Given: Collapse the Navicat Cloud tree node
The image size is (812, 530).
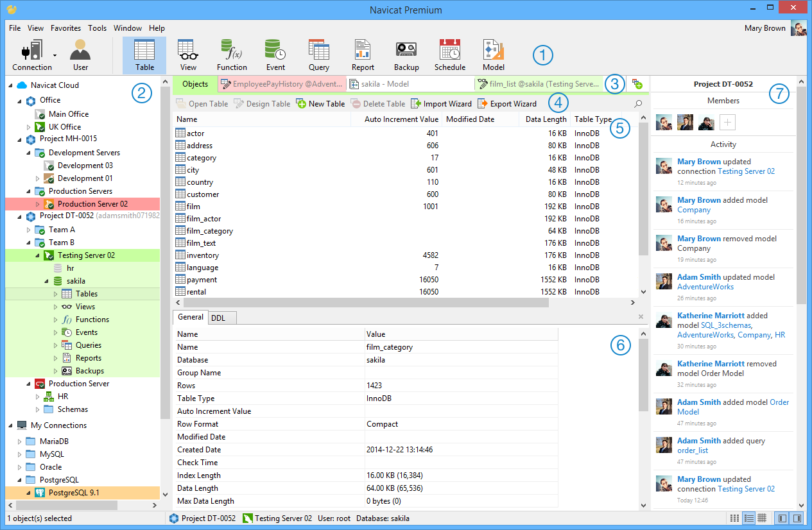Looking at the screenshot, I should [x=10, y=85].
